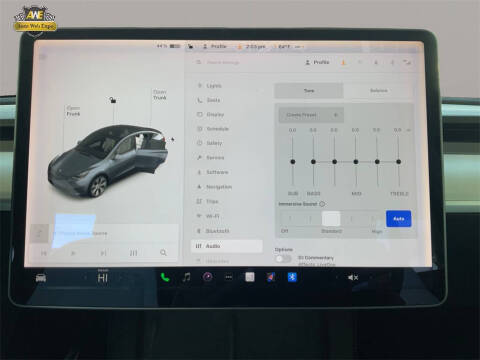Screen dimensions: 480x360
Task: Tap the Open Trunk button
Action: pyautogui.click(x=160, y=95)
